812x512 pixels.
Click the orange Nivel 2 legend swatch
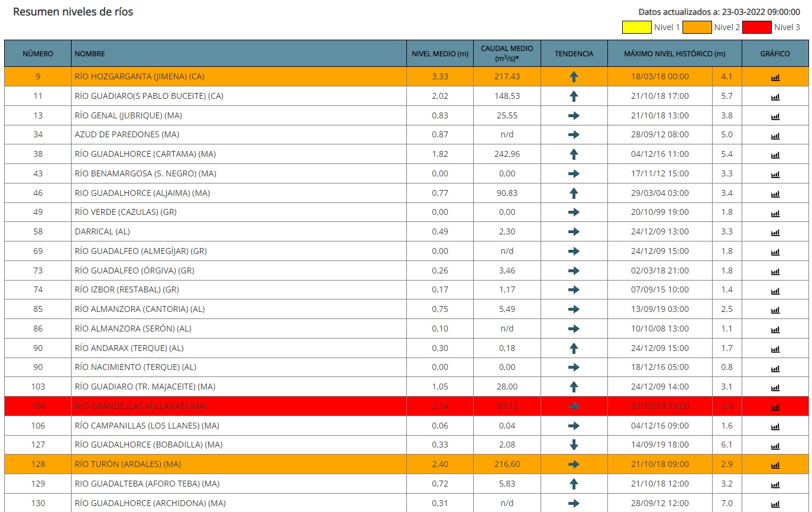click(x=697, y=27)
